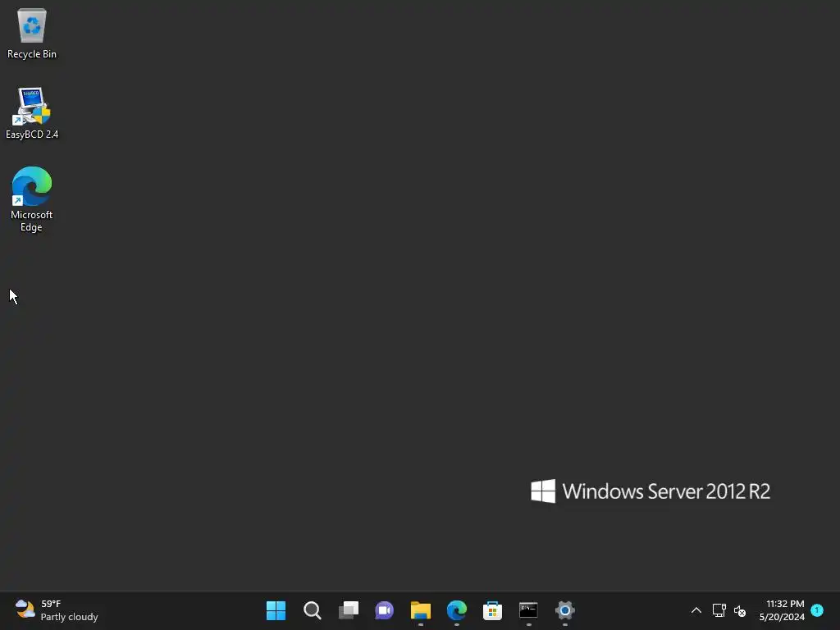This screenshot has width=840, height=630.
Task: Open Microsoft Store from the taskbar
Action: pos(492,610)
